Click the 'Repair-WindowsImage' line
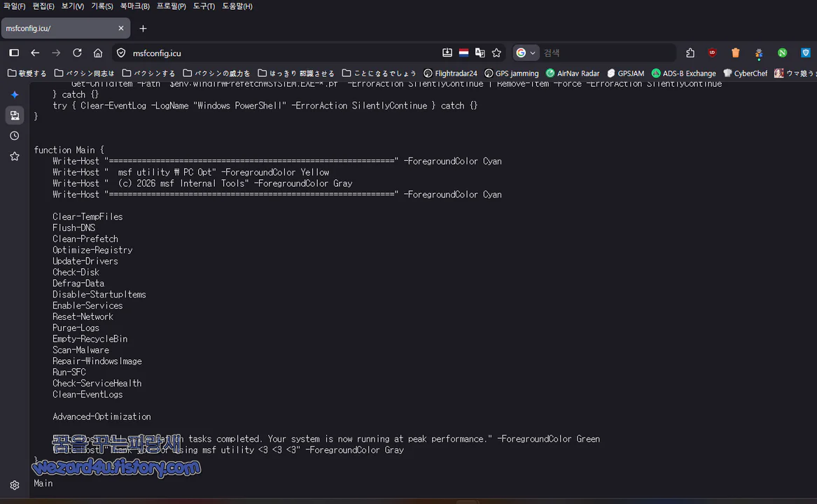817x504 pixels. [97, 361]
